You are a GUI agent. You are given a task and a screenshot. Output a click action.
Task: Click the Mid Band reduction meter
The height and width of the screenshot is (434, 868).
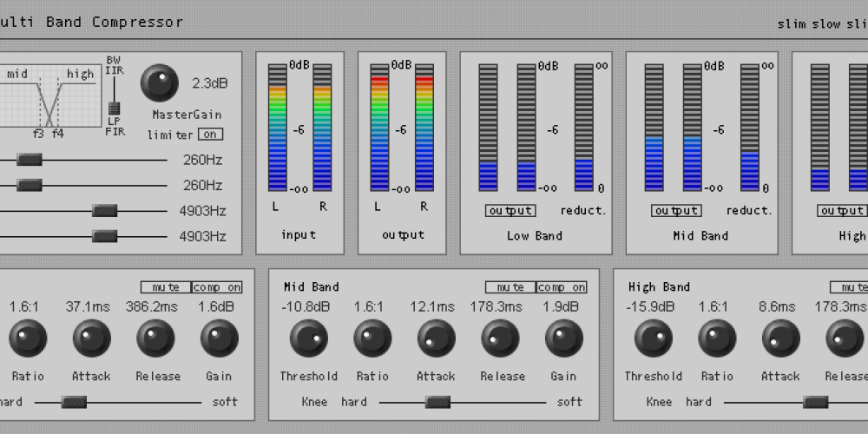pos(750,126)
